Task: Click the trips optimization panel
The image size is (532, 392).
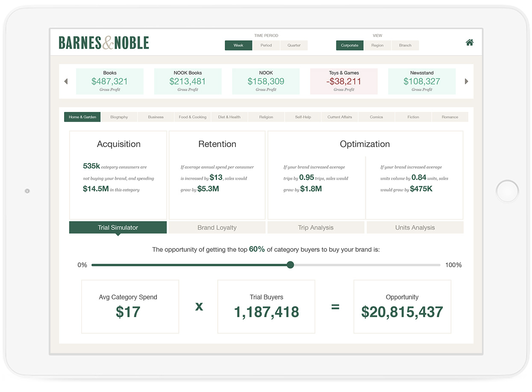Action: click(317, 188)
